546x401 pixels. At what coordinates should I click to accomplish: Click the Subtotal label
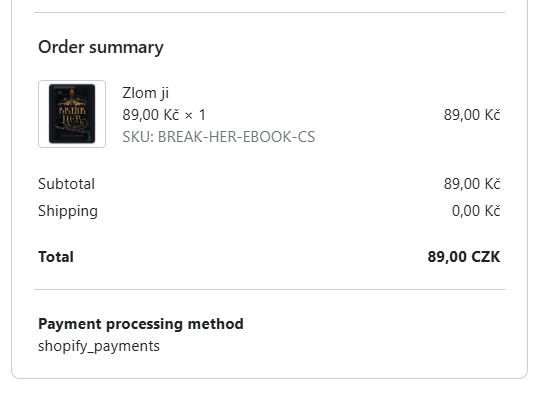tap(66, 184)
